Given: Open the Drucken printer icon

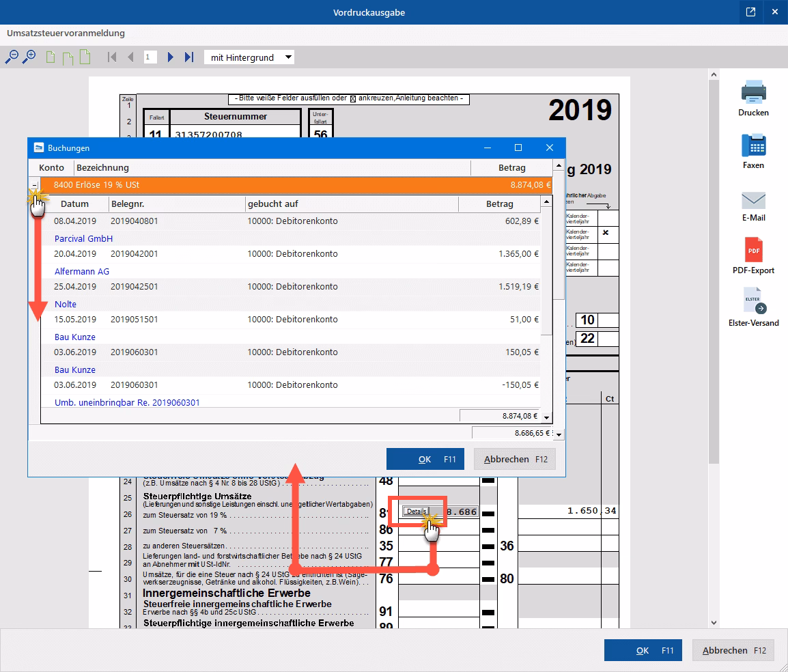Looking at the screenshot, I should (x=753, y=92).
